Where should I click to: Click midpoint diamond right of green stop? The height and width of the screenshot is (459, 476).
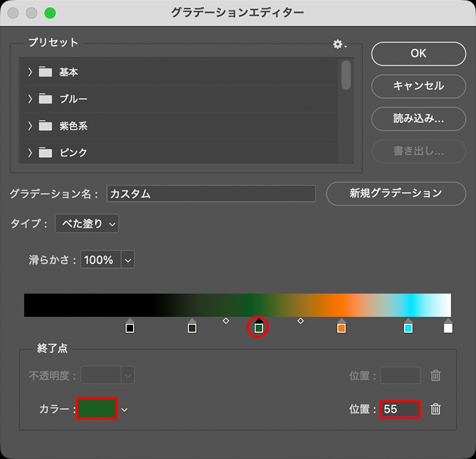(x=300, y=320)
